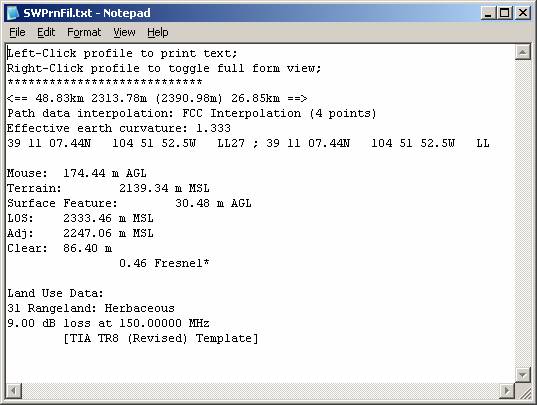Click on the 'Land Use Data:' line
Screen dimensions: 537x405
[55, 293]
